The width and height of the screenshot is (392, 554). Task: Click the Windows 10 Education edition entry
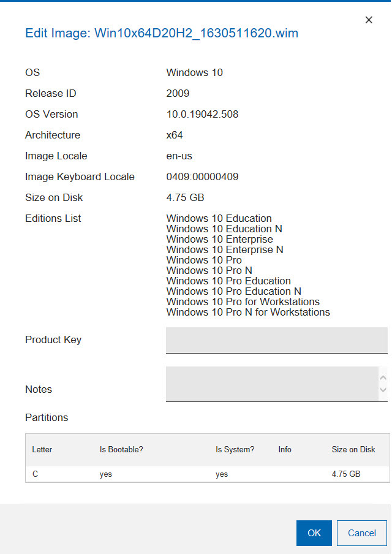[x=219, y=218]
